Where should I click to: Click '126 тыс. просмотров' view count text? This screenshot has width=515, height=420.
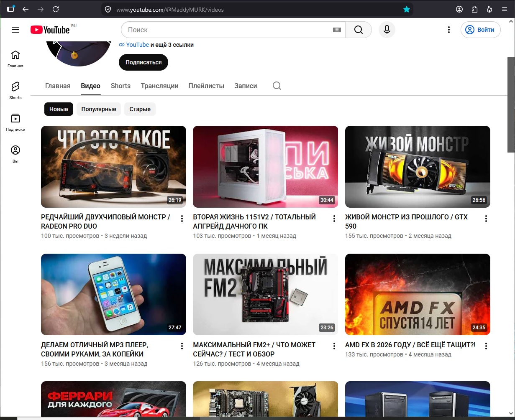(222, 364)
